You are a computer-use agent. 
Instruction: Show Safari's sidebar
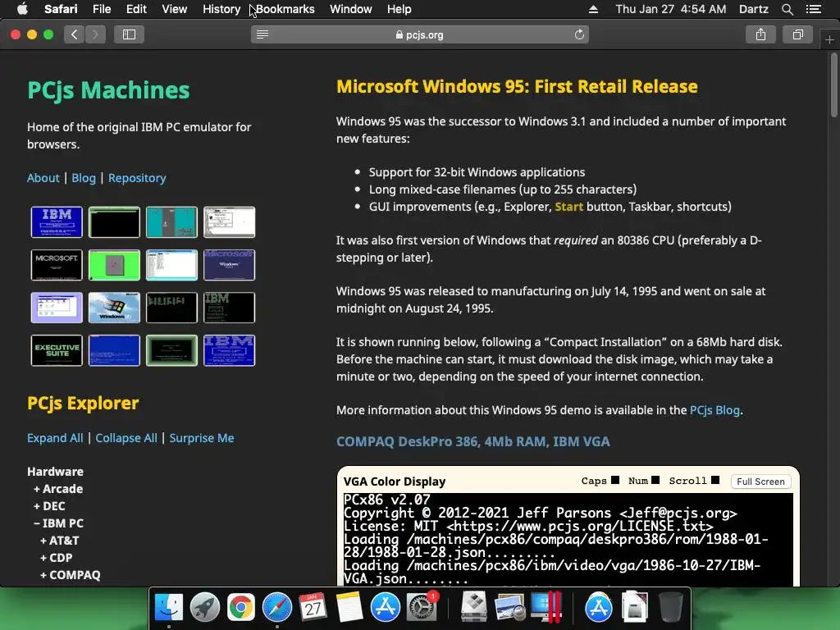129,34
